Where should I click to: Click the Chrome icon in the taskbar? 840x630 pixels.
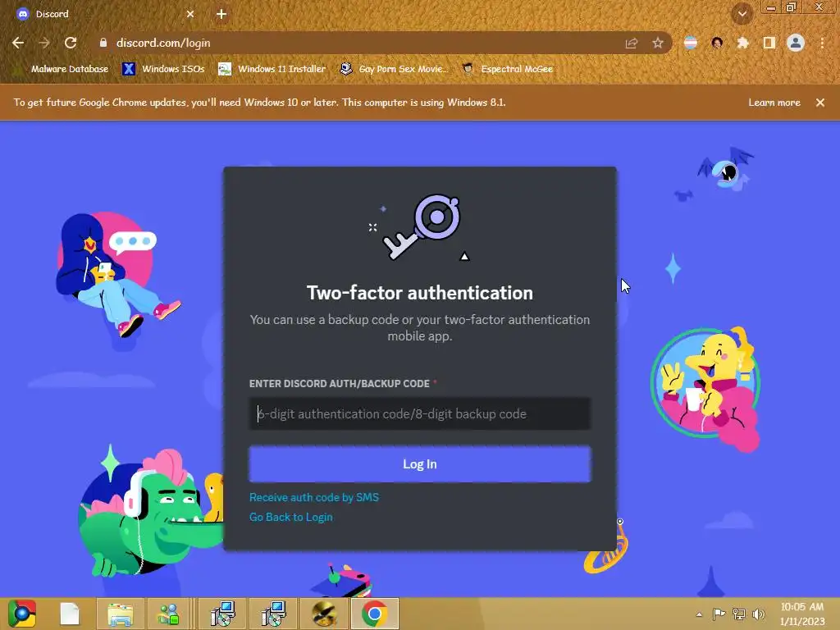(374, 614)
